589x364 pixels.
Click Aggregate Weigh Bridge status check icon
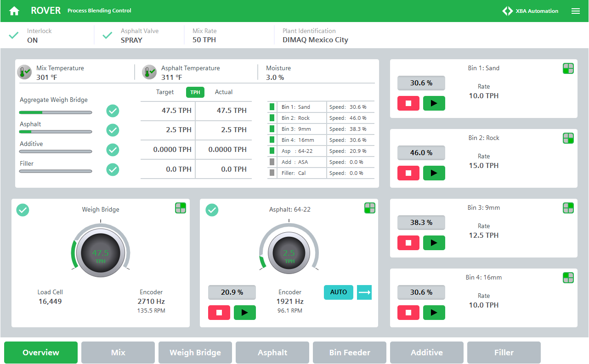pos(113,111)
